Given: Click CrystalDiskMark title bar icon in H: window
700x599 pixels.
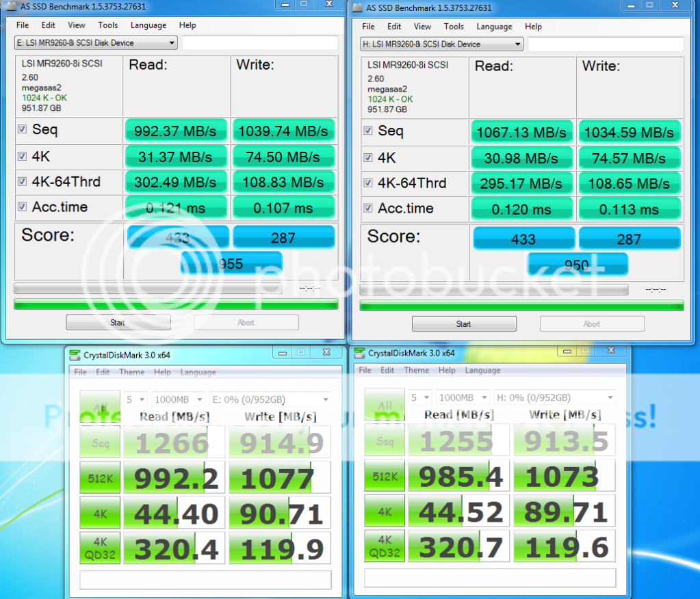Looking at the screenshot, I should tap(359, 354).
